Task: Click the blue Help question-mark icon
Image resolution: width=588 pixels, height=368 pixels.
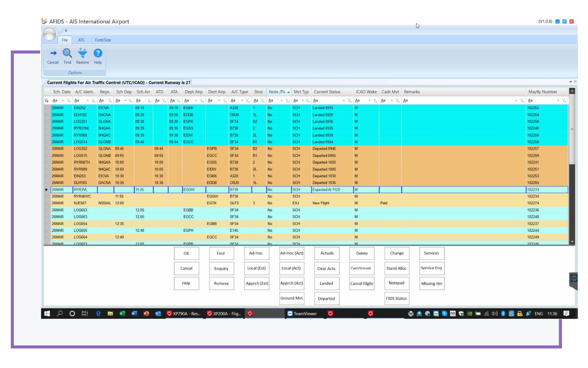Action: pos(98,53)
